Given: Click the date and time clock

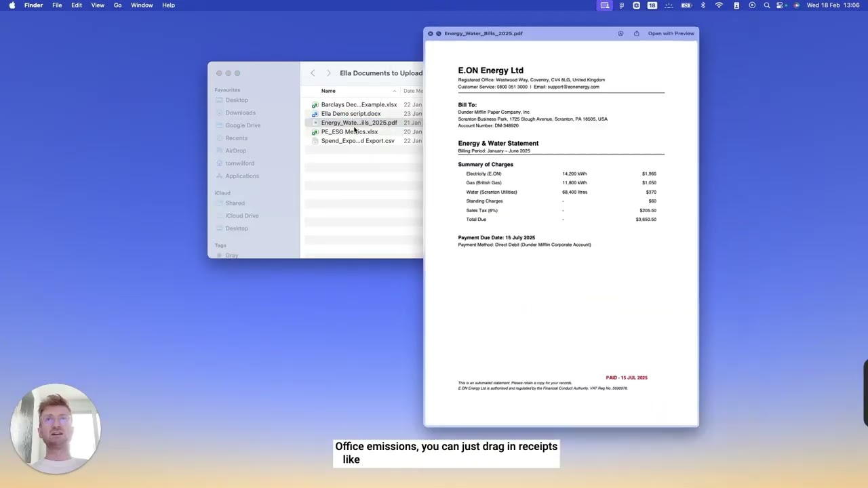Looking at the screenshot, I should (833, 5).
